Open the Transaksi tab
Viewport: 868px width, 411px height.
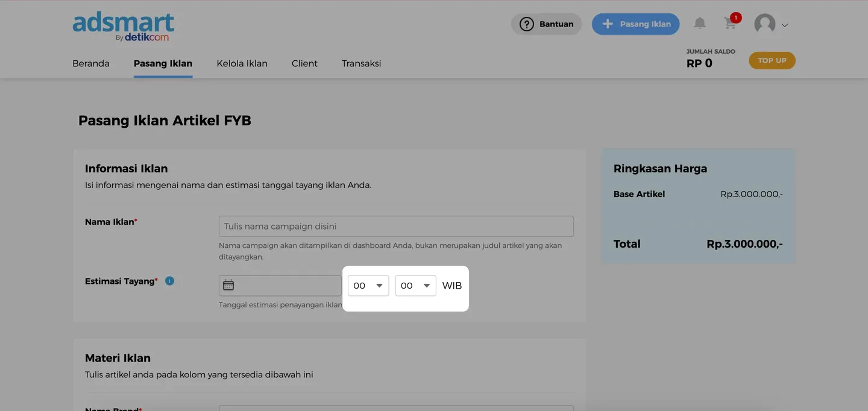[x=361, y=63]
